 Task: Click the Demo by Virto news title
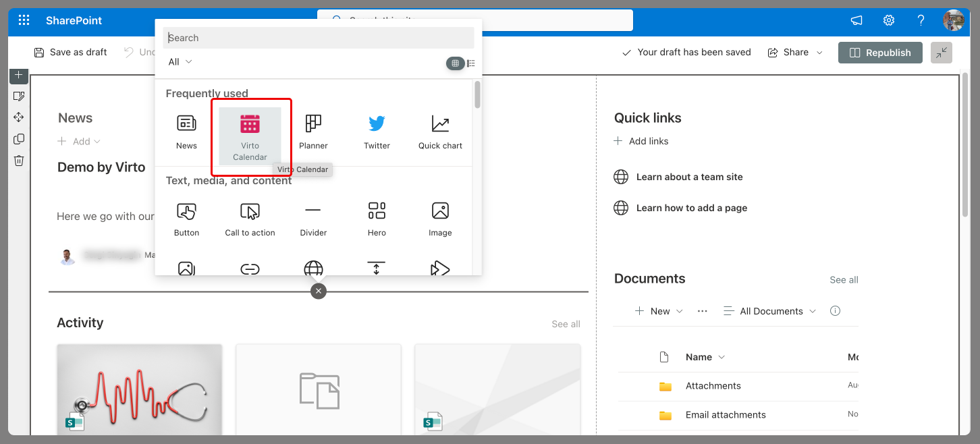click(101, 167)
